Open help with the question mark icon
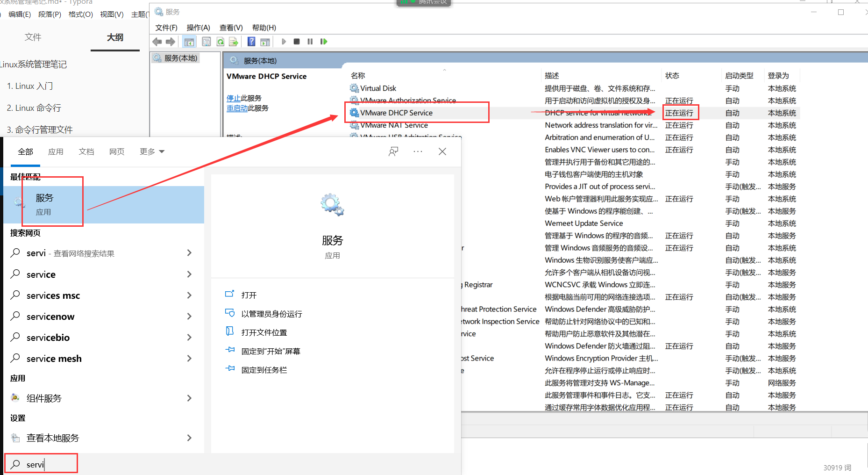The image size is (868, 475). point(251,42)
